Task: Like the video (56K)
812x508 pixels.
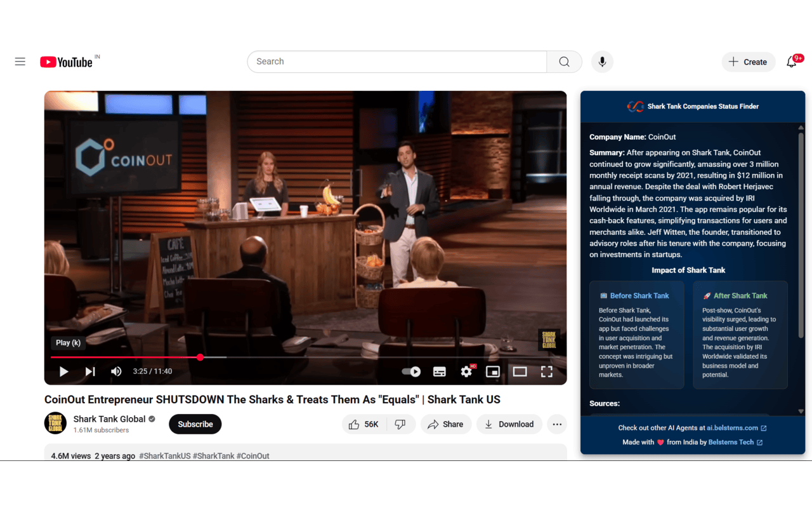Action: pos(364,424)
